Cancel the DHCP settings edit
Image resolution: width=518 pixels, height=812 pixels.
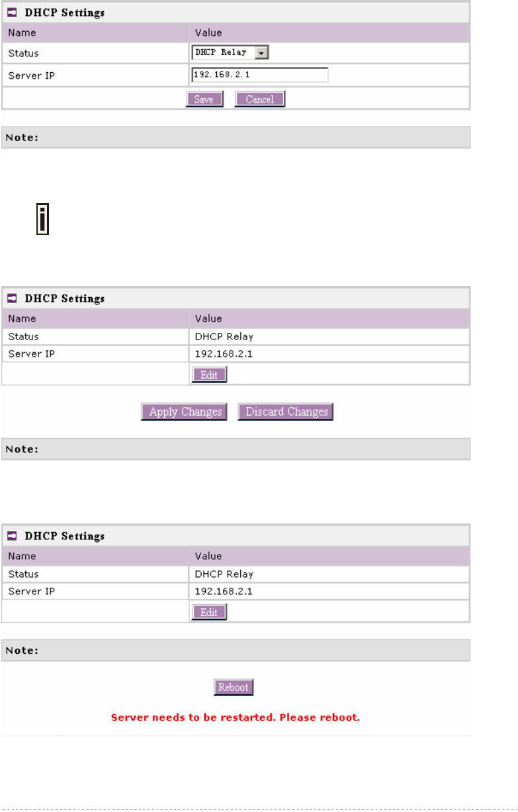click(x=260, y=99)
